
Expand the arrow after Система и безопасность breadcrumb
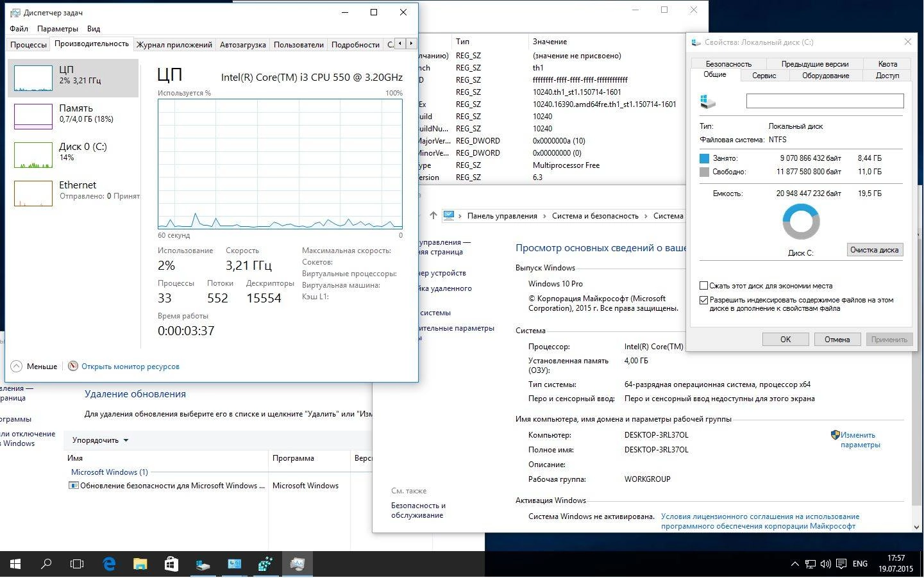click(646, 216)
